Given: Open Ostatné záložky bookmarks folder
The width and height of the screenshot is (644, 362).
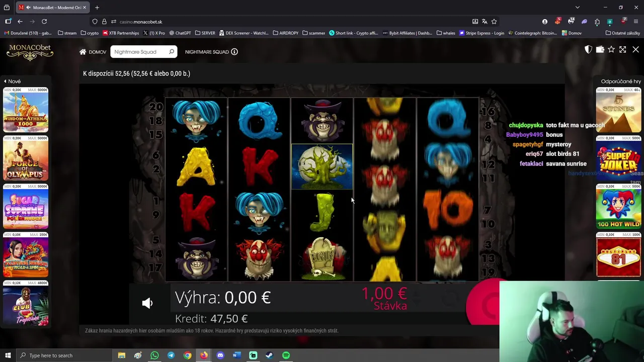Looking at the screenshot, I should [623, 33].
